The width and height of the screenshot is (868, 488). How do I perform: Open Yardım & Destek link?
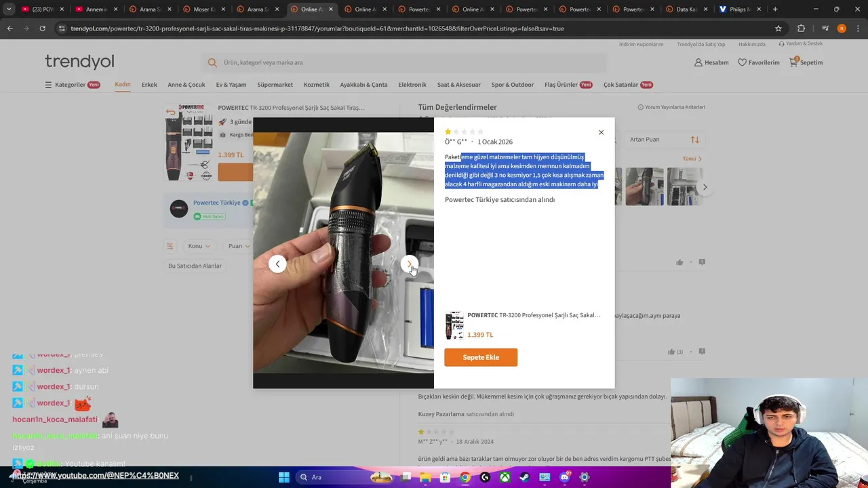click(x=801, y=44)
